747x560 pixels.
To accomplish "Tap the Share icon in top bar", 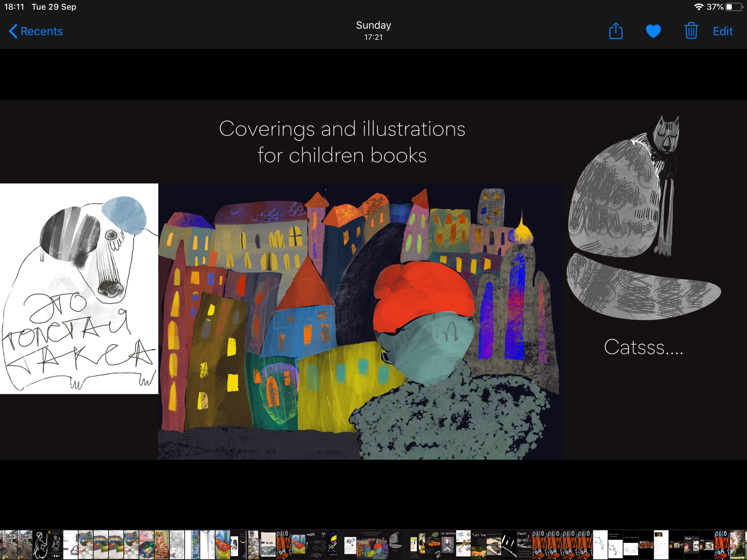I will (616, 31).
